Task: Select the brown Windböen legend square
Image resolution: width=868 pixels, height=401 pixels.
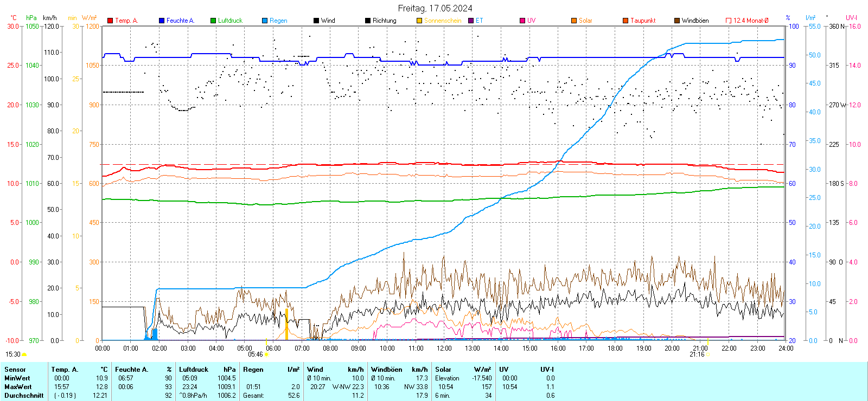Action: click(x=677, y=21)
